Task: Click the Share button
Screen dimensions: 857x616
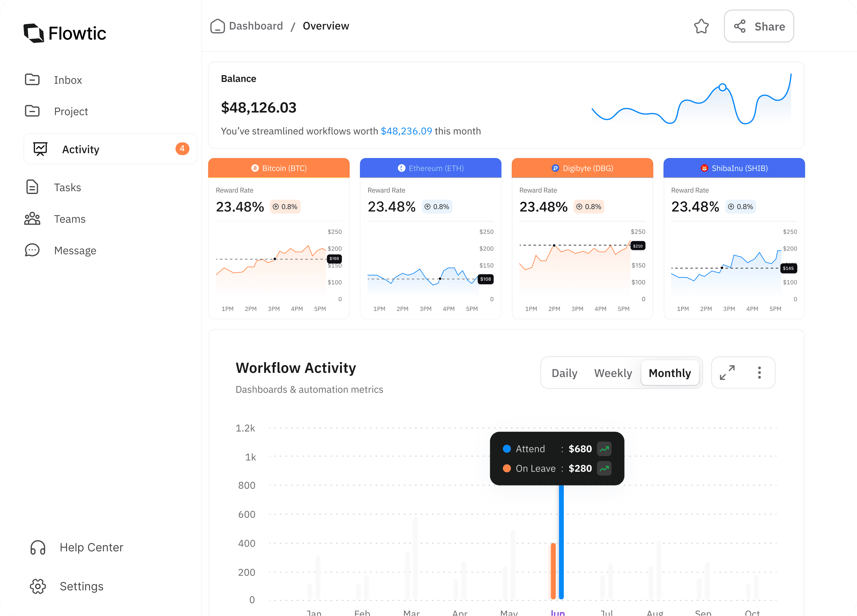Action: 759,26
